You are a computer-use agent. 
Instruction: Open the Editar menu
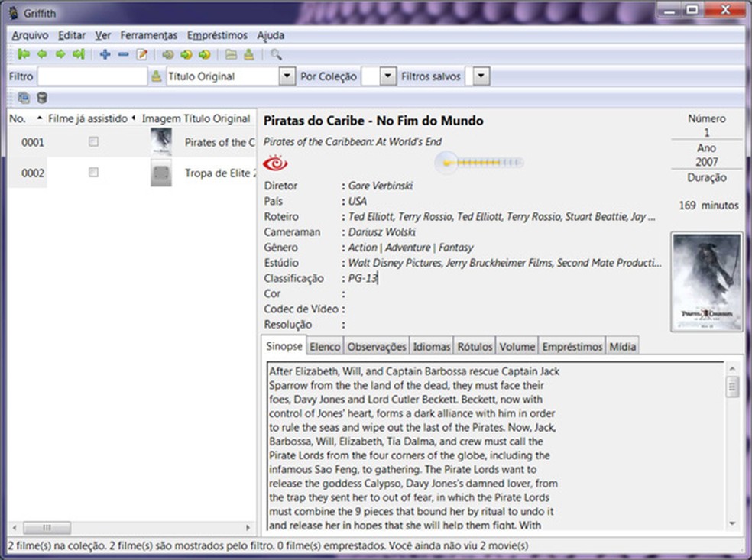[x=72, y=35]
